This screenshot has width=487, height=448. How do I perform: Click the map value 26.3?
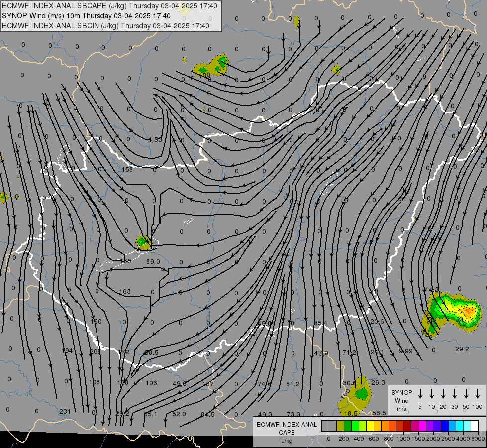[x=378, y=382]
